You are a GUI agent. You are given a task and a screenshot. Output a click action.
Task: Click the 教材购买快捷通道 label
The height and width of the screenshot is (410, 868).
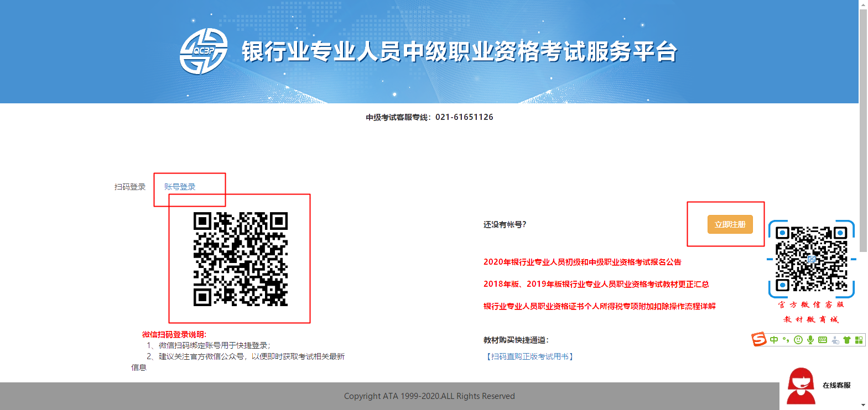pos(516,340)
